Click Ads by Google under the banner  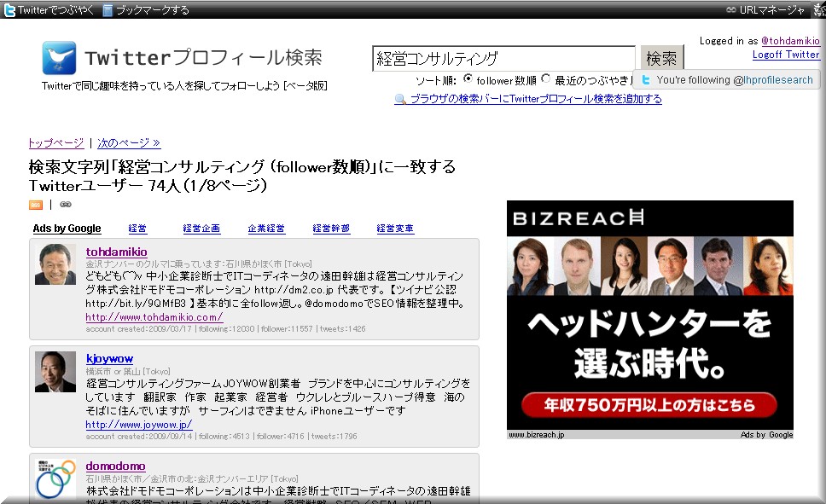coord(766,435)
